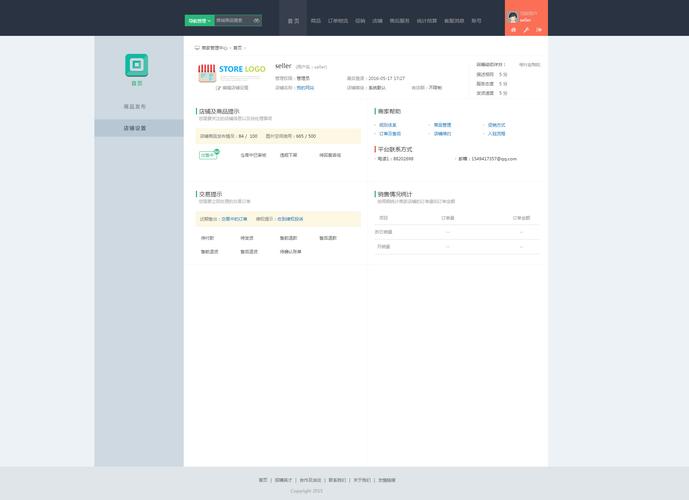The width and height of the screenshot is (689, 500).
Task: Open the green 导航管理 dropdown
Action: pyautogui.click(x=199, y=20)
